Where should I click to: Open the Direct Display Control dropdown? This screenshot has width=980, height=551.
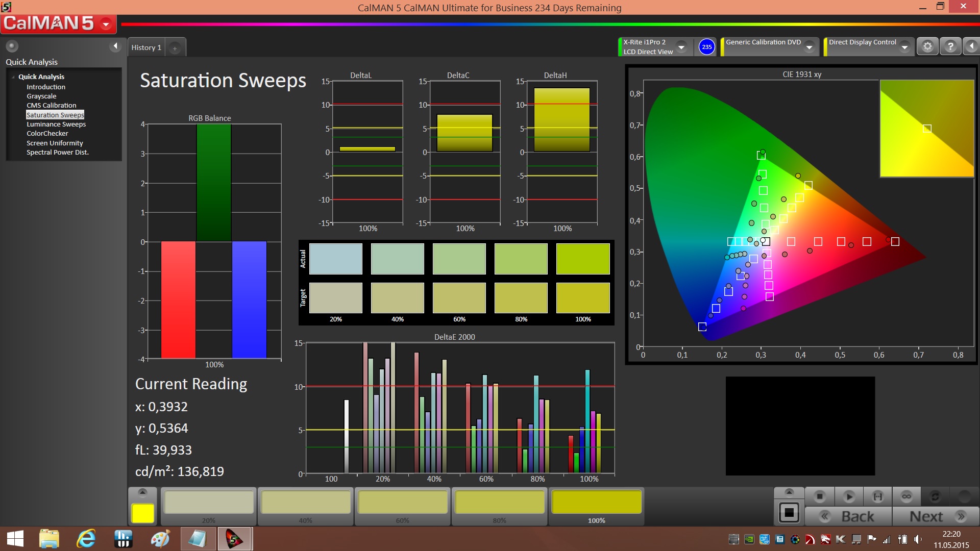(904, 46)
